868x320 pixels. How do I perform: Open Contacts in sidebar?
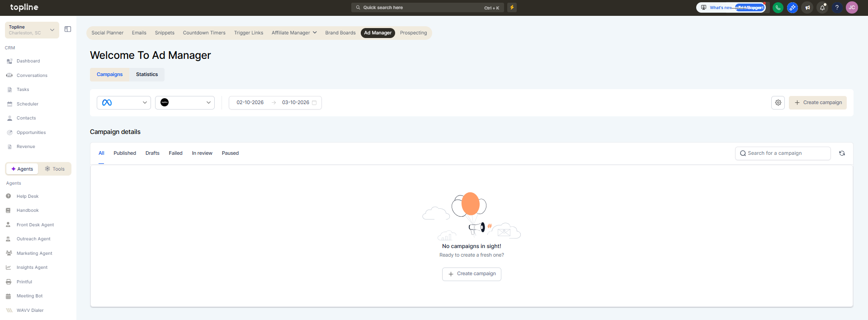[x=26, y=118]
